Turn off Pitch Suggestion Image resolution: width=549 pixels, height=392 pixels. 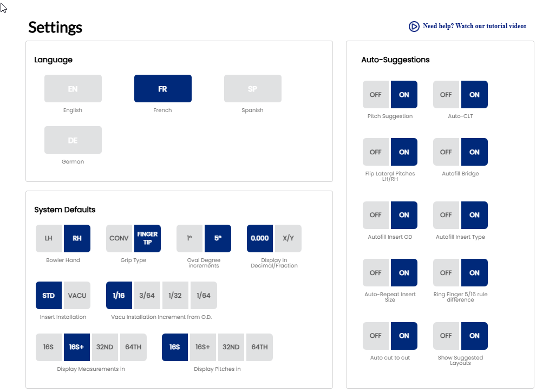376,95
